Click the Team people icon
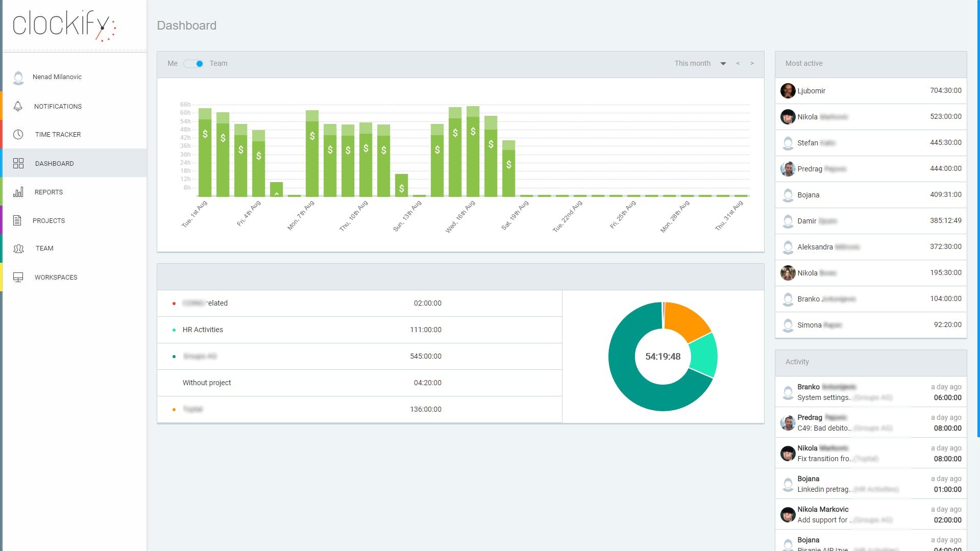The height and width of the screenshot is (551, 980). pyautogui.click(x=18, y=248)
